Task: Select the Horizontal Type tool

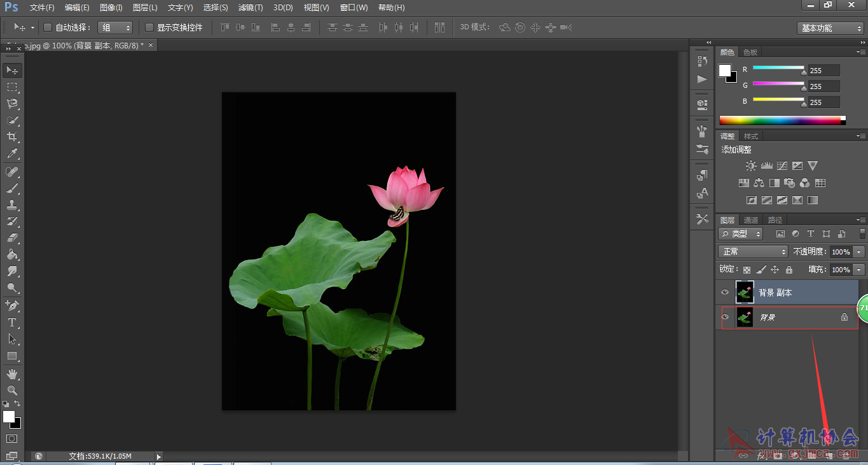Action: 12,323
